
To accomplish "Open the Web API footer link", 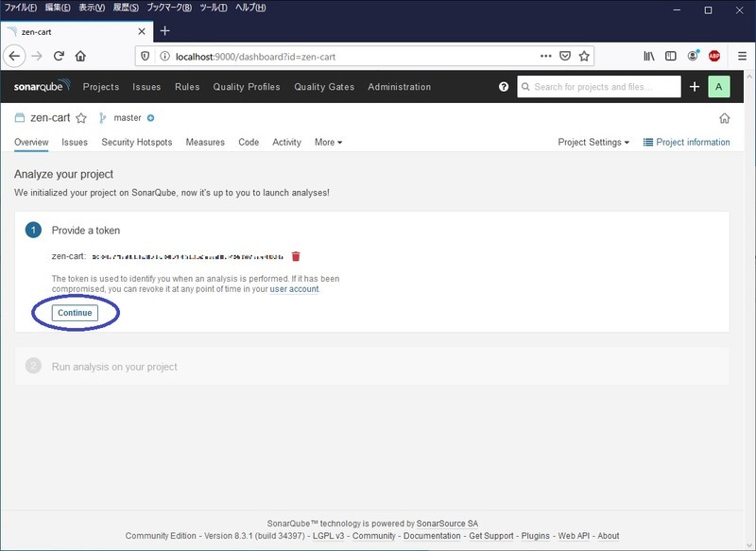I will (x=574, y=536).
